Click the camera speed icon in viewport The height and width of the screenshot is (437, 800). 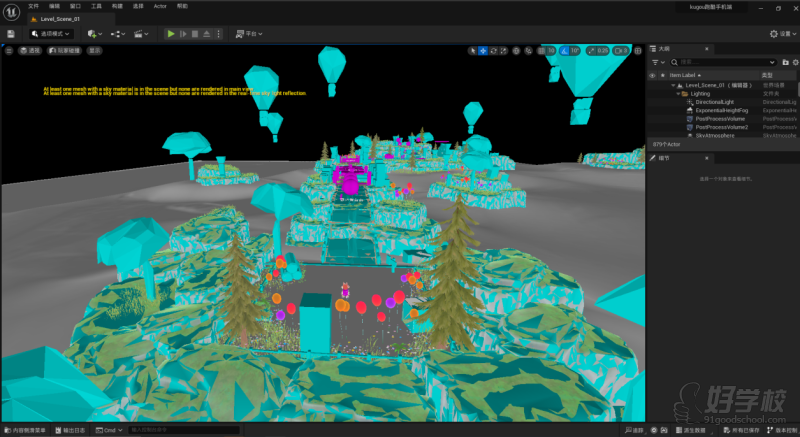[624, 50]
